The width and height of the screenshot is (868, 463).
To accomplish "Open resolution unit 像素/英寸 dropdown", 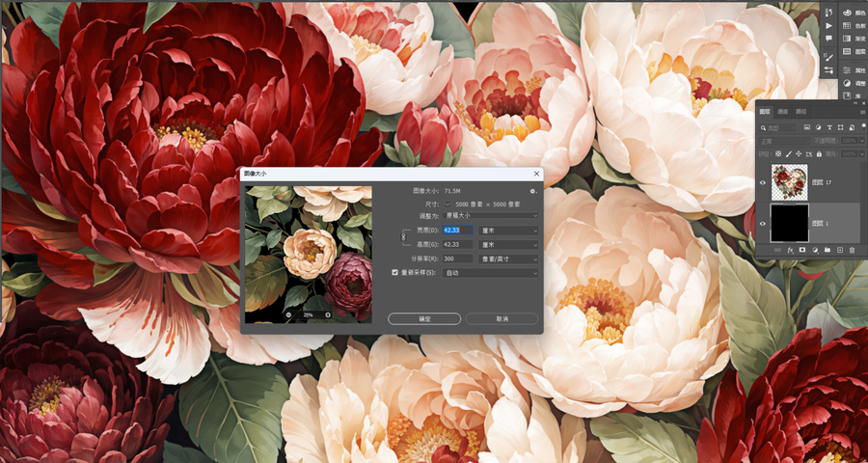I will pos(508,259).
